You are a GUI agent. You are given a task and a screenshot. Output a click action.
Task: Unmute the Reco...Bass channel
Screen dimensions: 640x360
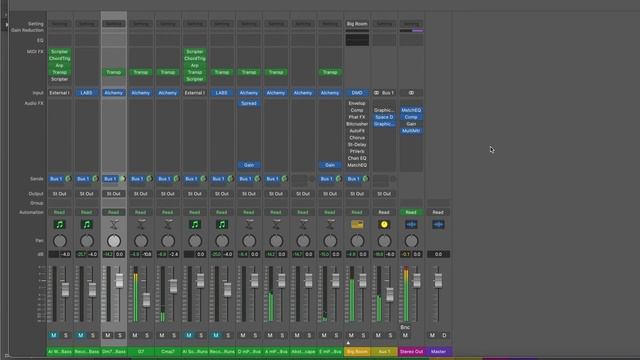tap(80, 335)
